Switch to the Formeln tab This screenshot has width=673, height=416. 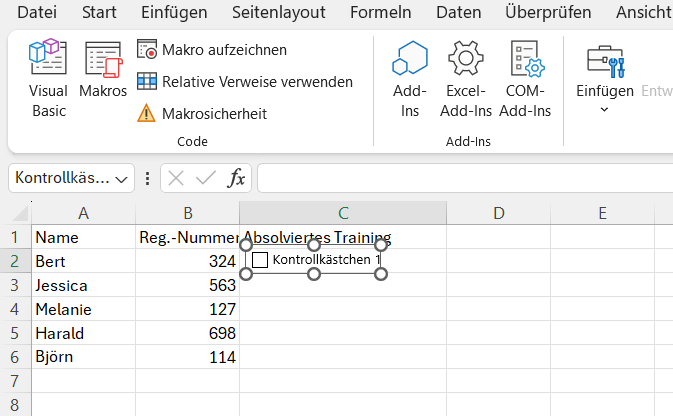(381, 13)
